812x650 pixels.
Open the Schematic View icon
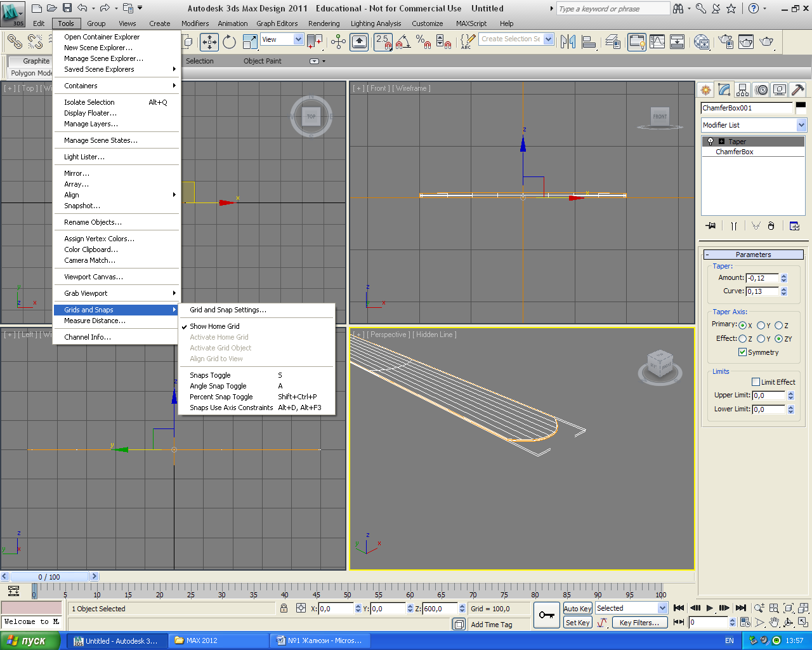pos(678,42)
